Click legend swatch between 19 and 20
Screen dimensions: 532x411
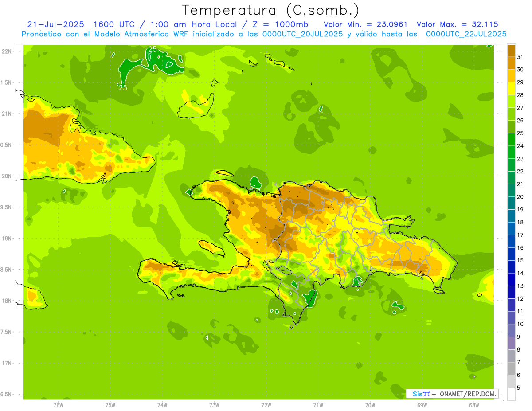(x=511, y=203)
